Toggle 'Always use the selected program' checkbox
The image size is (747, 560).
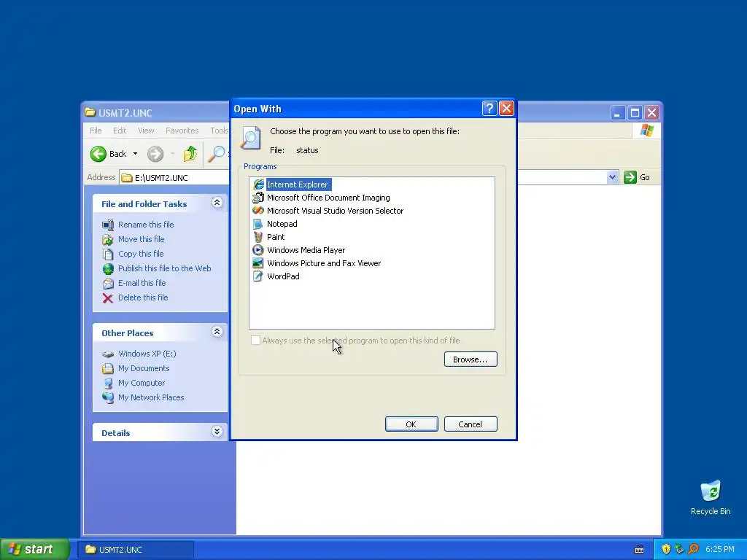click(255, 340)
